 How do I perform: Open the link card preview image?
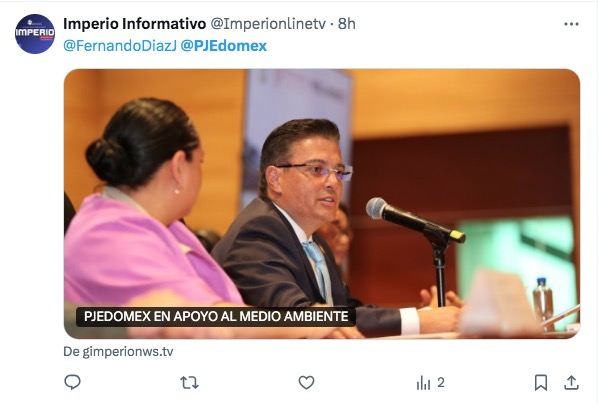pyautogui.click(x=322, y=204)
